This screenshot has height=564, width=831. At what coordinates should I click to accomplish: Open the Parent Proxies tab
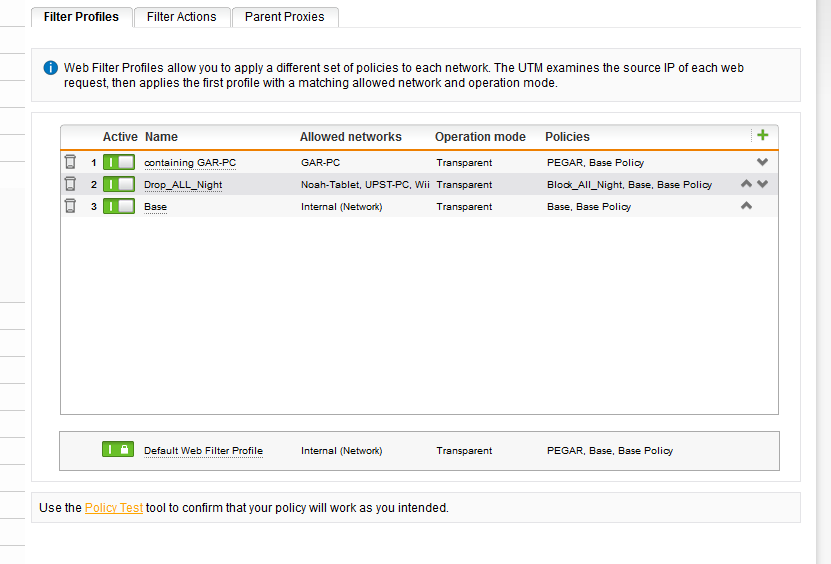tap(285, 17)
